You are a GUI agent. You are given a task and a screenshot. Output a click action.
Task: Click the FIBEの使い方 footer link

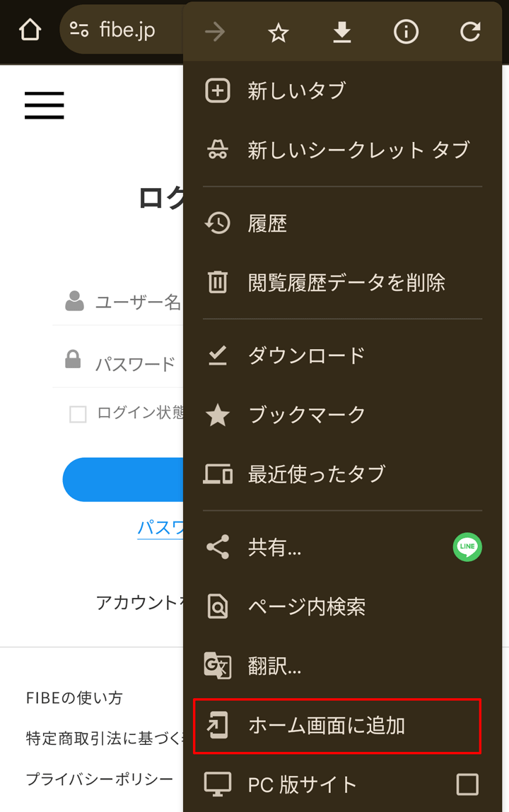pos(74,698)
